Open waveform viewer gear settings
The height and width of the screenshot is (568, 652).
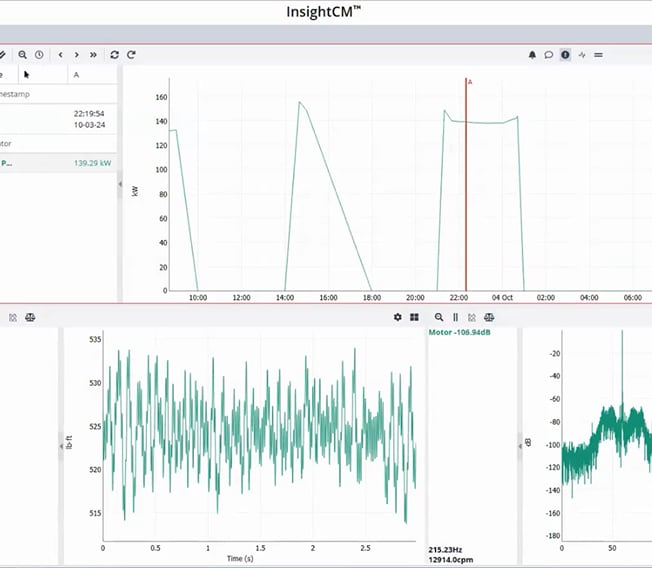[398, 317]
